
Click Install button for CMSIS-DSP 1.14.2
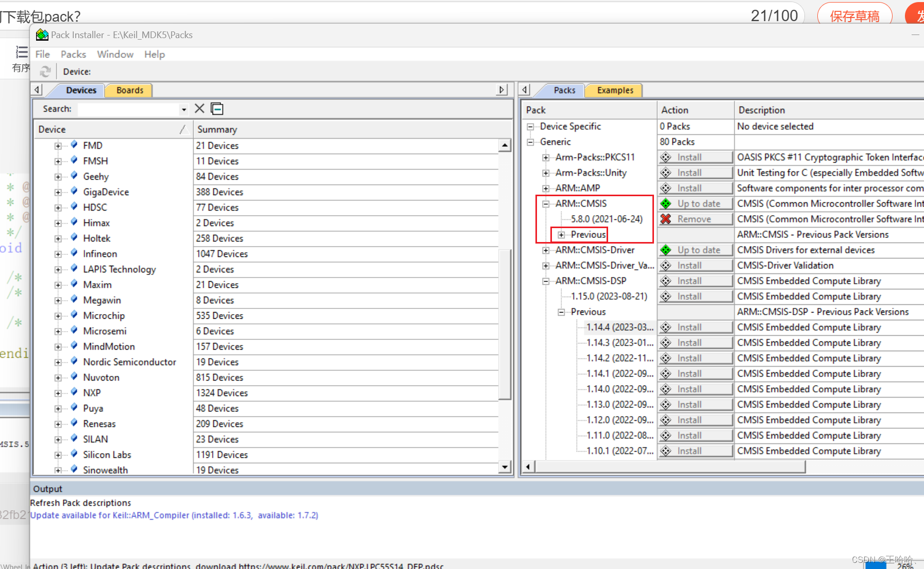(x=696, y=358)
